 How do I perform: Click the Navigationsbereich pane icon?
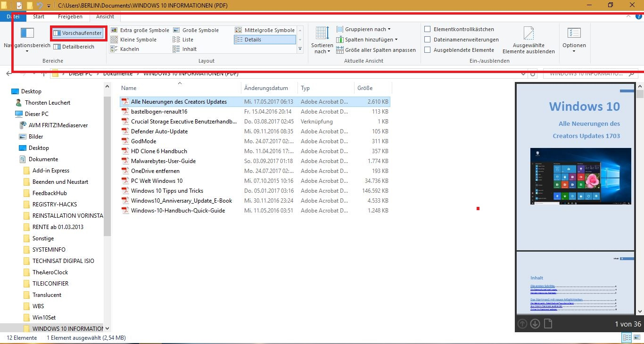[x=27, y=33]
